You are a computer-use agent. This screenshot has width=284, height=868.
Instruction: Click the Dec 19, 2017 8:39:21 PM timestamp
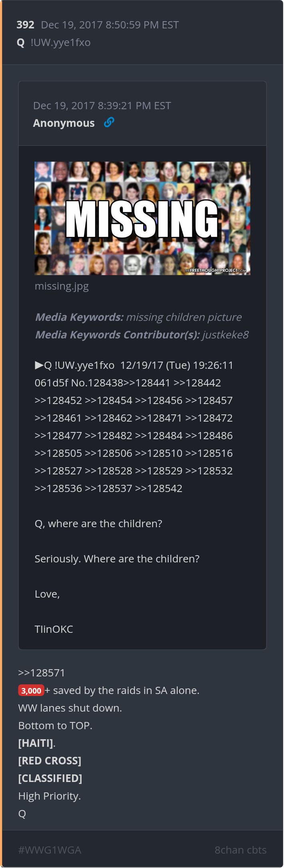click(102, 106)
